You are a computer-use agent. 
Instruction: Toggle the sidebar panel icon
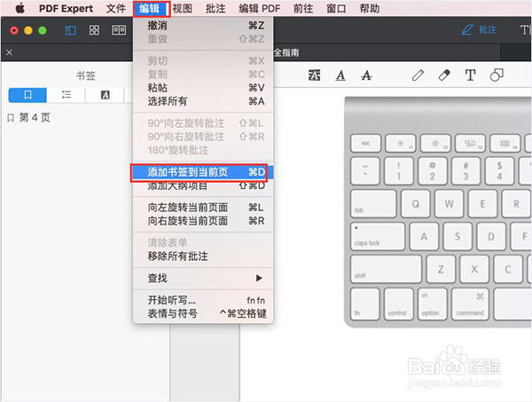[x=71, y=30]
